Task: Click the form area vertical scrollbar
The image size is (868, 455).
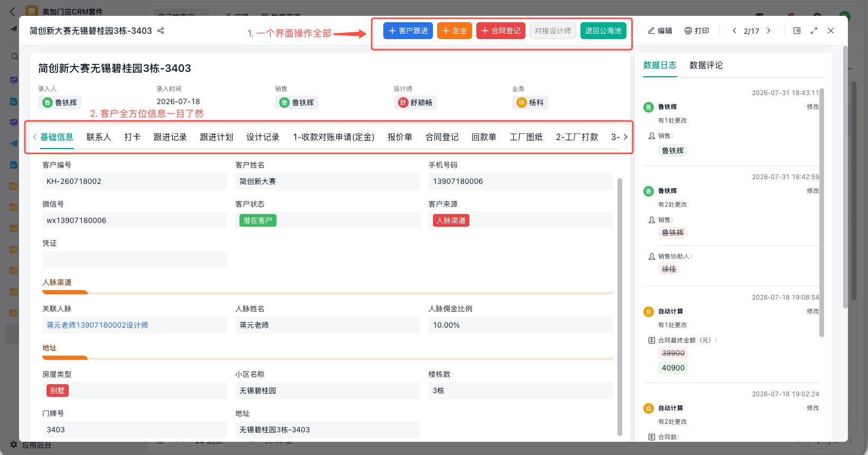Action: click(x=620, y=307)
